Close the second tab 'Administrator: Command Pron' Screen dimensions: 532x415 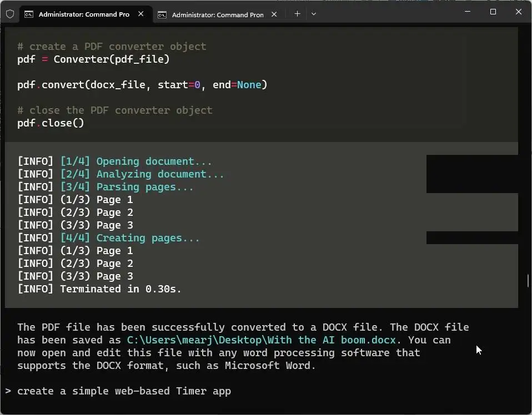pyautogui.click(x=274, y=14)
